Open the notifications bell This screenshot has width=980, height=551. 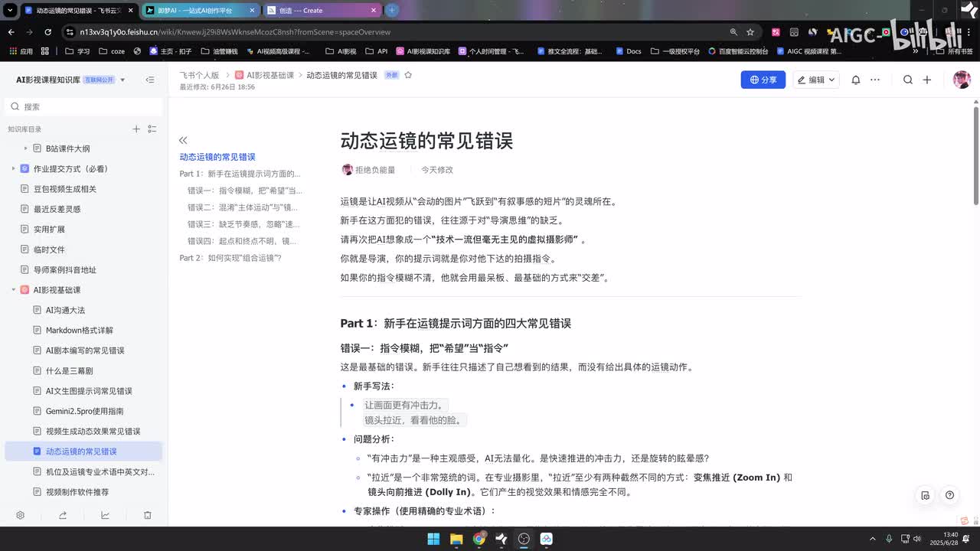coord(856,80)
